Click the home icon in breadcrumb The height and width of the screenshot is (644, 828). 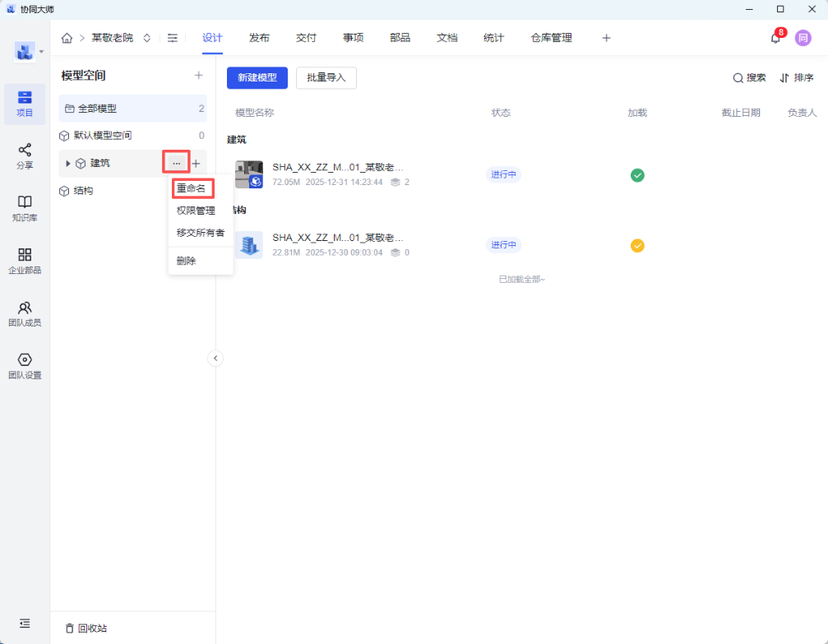tap(67, 38)
